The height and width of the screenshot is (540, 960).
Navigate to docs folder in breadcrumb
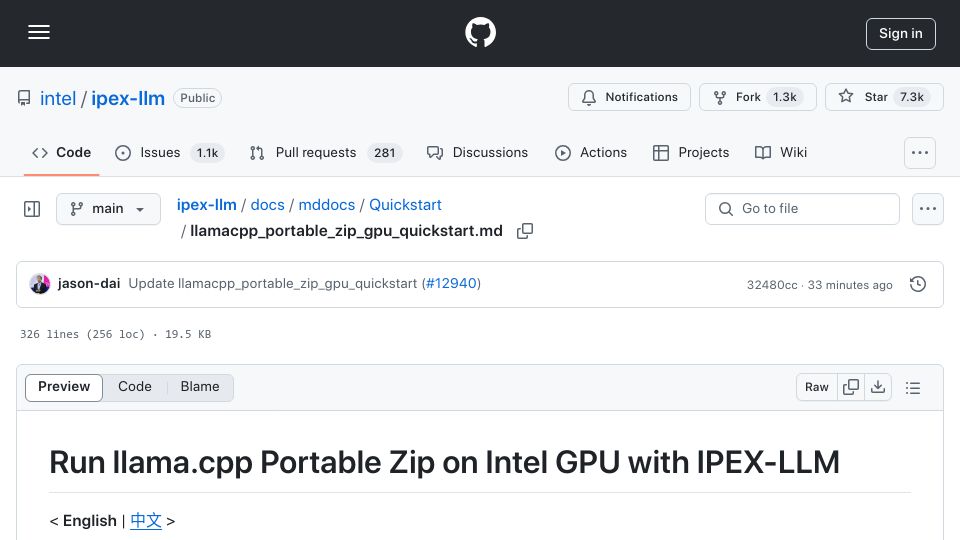click(x=268, y=205)
